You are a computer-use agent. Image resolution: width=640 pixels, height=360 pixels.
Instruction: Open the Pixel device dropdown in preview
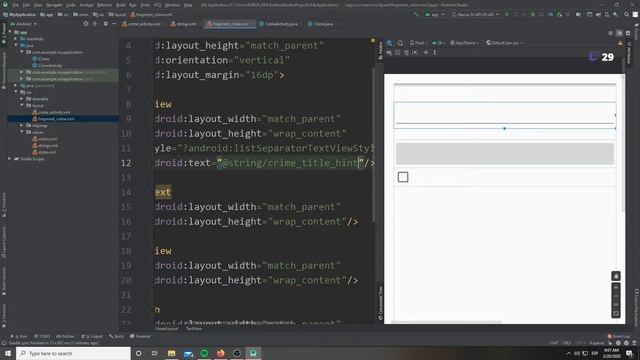tap(419, 43)
